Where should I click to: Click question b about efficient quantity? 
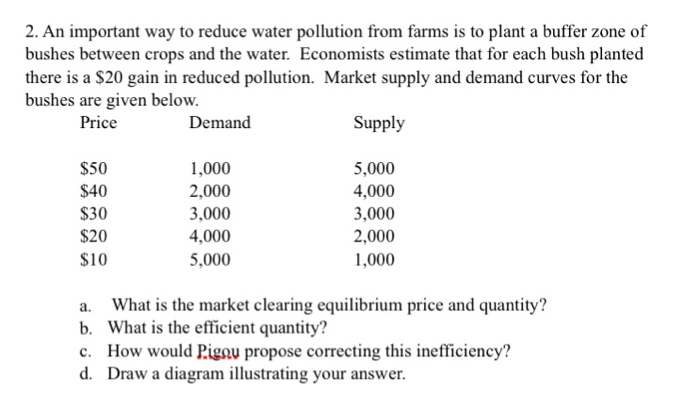pos(204,328)
